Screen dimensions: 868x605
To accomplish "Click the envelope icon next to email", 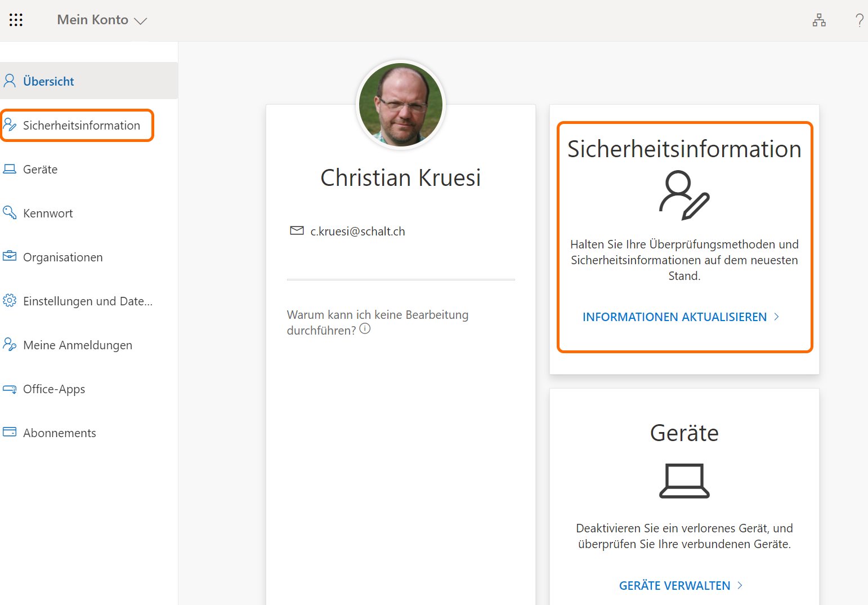I will coord(297,230).
